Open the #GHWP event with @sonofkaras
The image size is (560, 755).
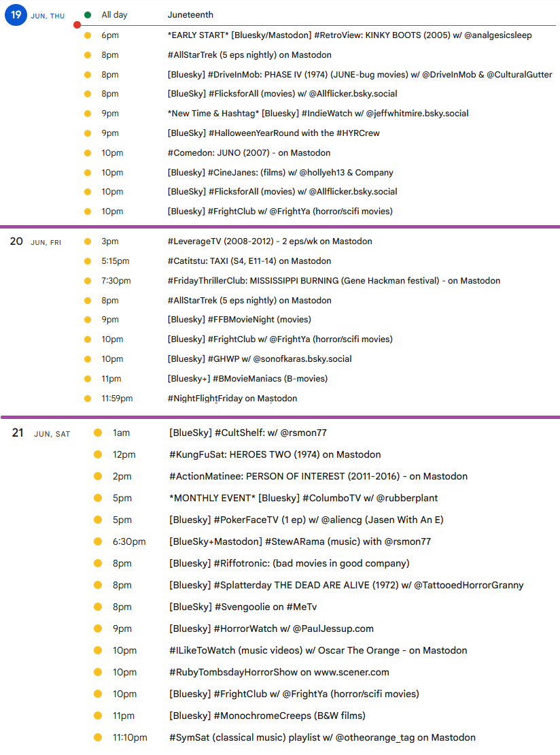(x=260, y=359)
